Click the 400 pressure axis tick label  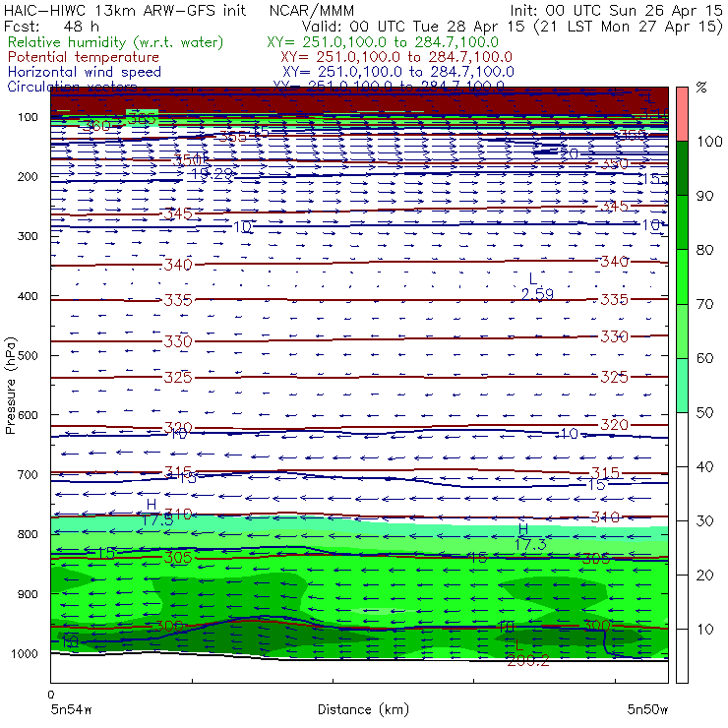point(28,296)
